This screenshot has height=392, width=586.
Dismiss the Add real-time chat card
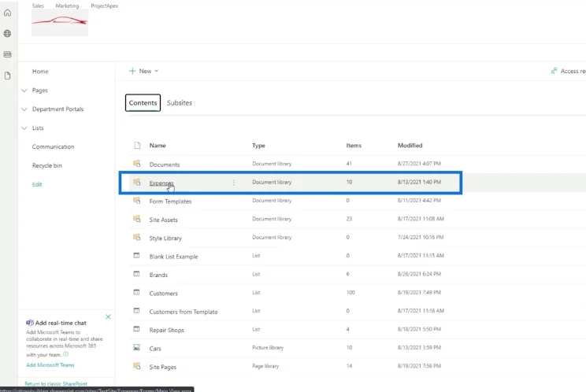108,317
